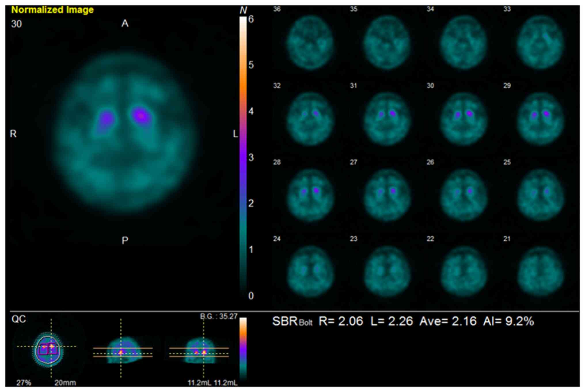
Task: Select the QC axial view with ROI boxes
Action: point(48,349)
